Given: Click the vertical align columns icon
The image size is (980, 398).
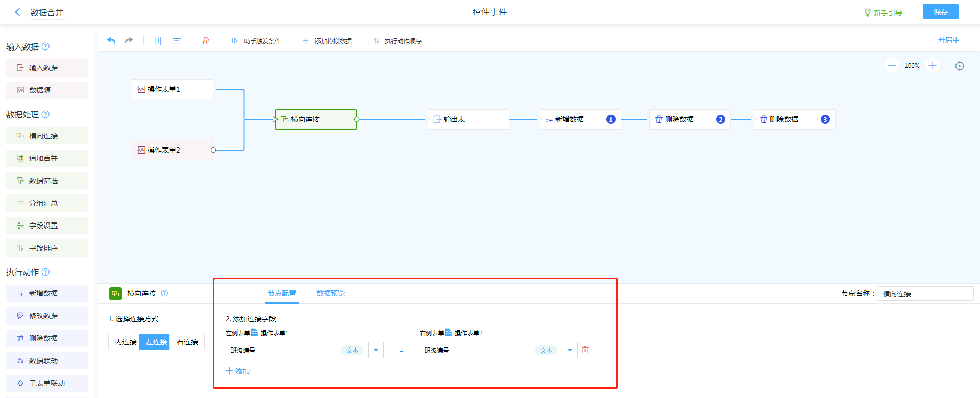Looking at the screenshot, I should coord(158,41).
